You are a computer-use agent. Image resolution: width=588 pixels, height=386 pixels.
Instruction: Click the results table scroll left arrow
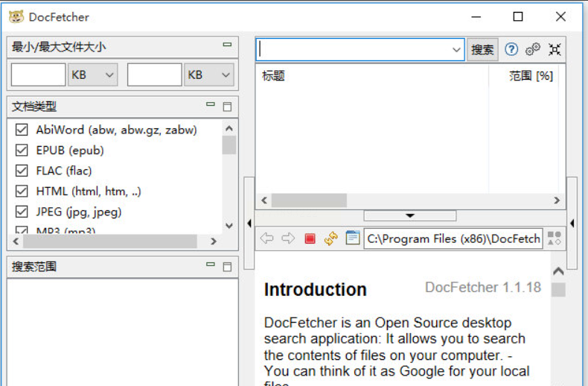click(264, 200)
